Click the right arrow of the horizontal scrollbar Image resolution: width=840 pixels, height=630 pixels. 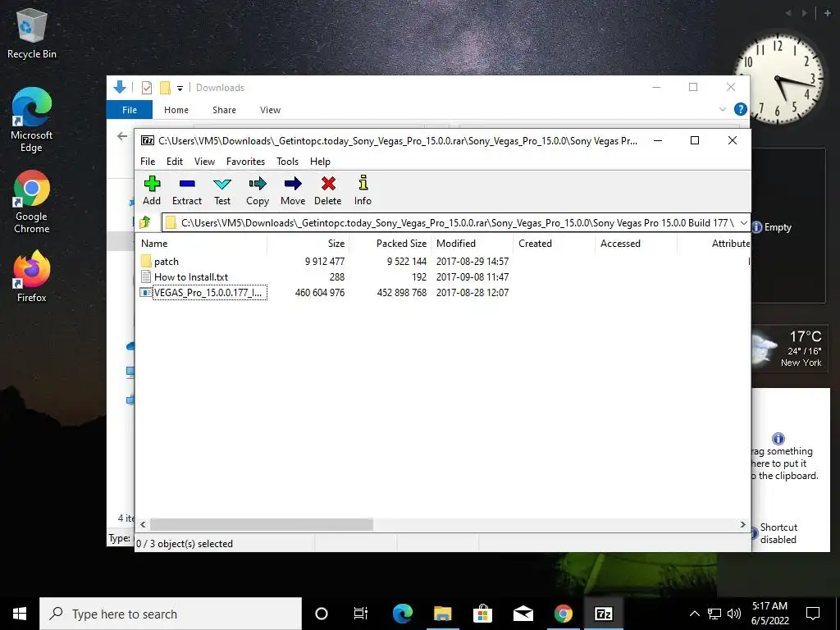[742, 524]
